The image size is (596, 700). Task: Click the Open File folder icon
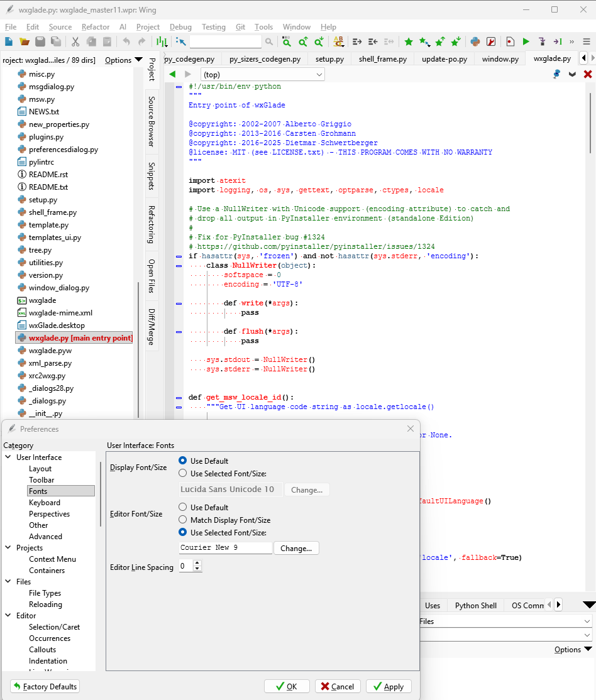(x=25, y=41)
